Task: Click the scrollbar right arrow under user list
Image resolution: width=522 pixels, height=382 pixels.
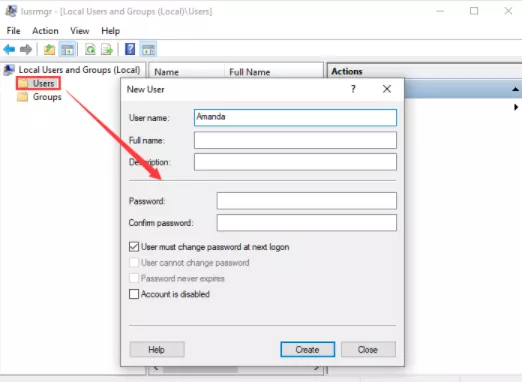Action: 316,368
